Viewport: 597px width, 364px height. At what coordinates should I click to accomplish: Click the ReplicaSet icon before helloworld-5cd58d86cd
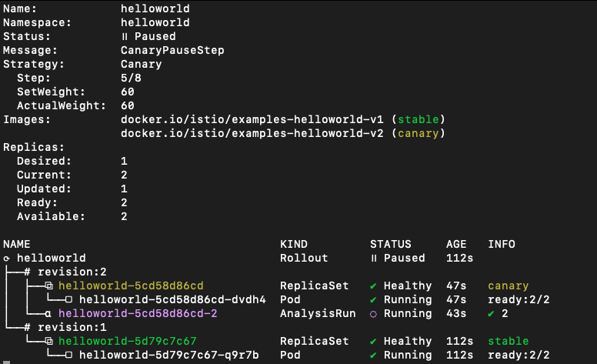pyautogui.click(x=48, y=286)
